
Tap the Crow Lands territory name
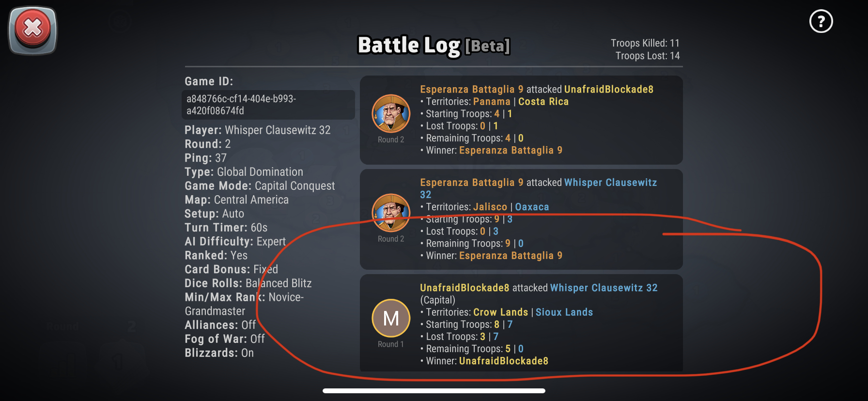coord(501,312)
